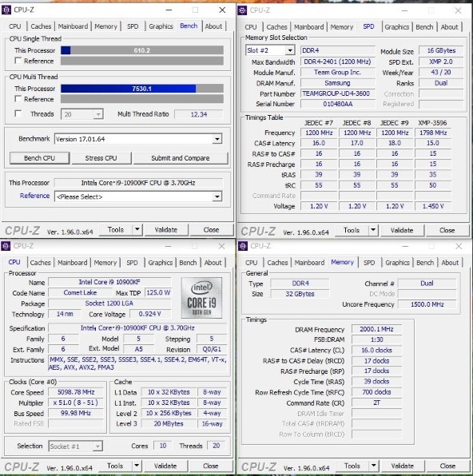Open the Socket #1 selection dropdown
The image size is (473, 476).
point(75,446)
